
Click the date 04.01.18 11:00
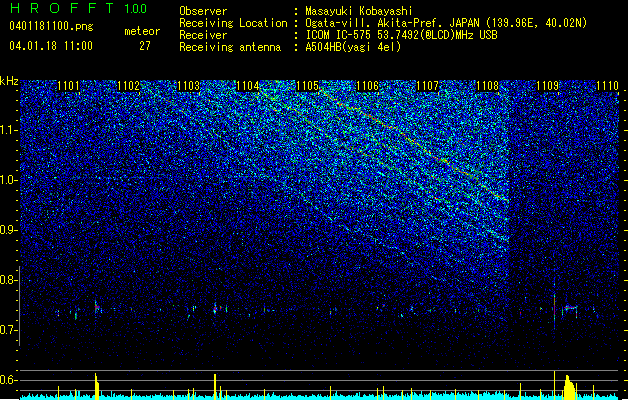(51, 46)
